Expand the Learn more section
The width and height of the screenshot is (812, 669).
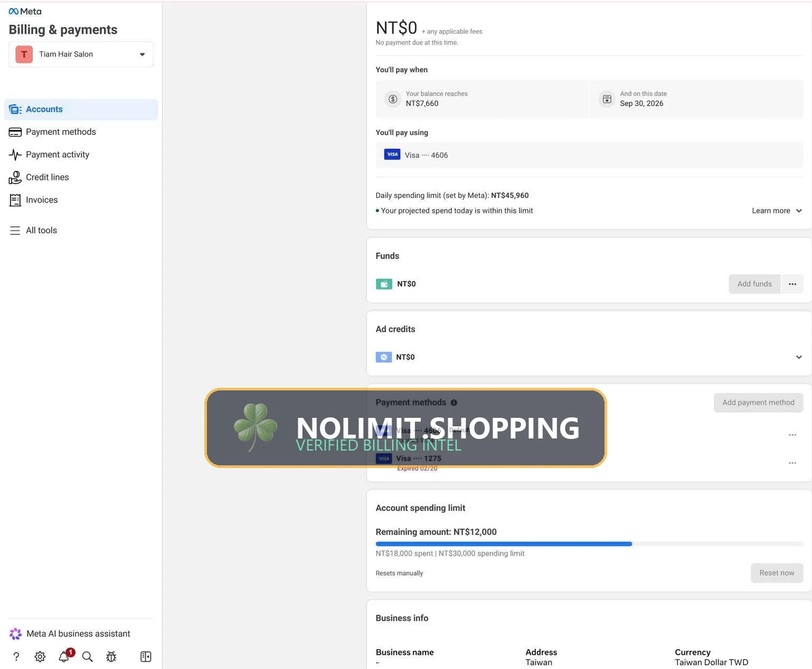[x=777, y=211]
